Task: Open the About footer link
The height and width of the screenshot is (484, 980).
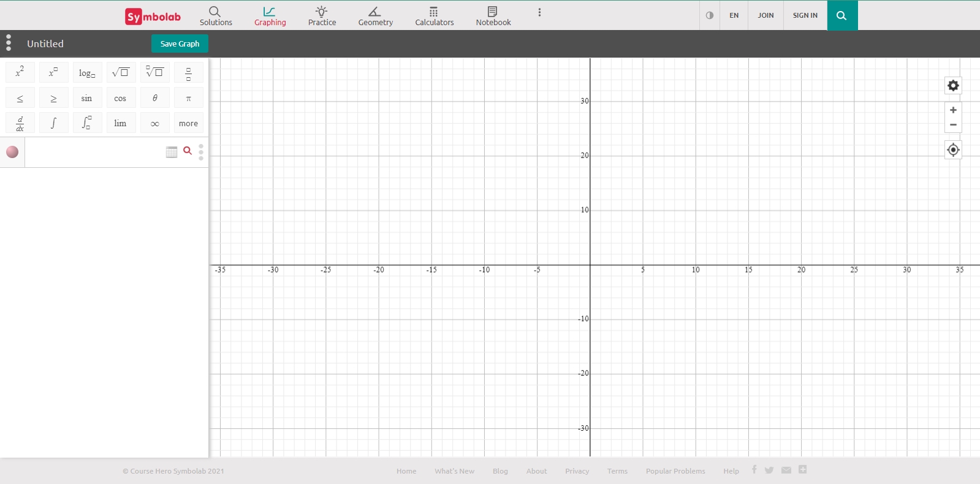Action: [536, 471]
